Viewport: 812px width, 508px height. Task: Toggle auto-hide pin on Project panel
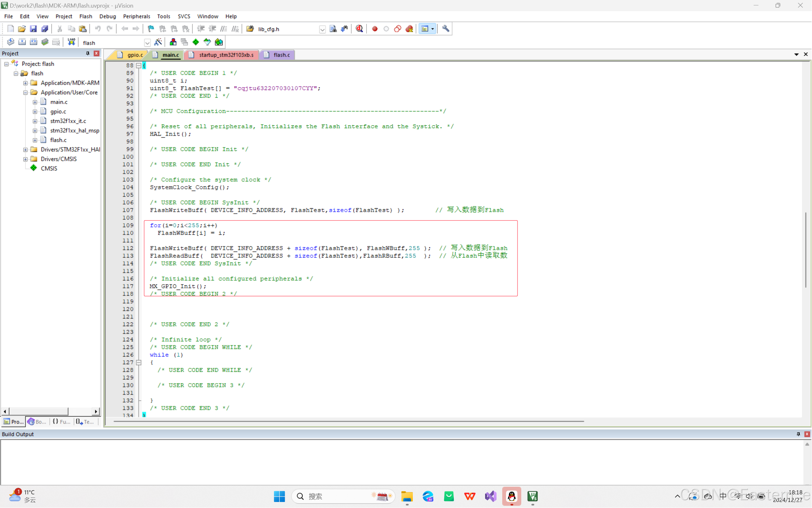click(x=88, y=53)
